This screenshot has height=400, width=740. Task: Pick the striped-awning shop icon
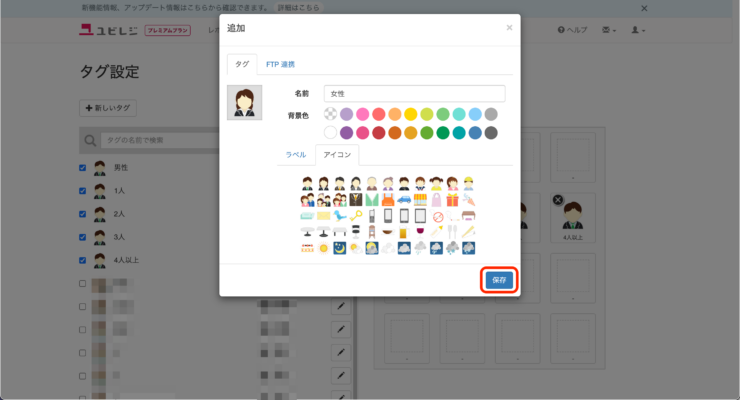(x=420, y=200)
